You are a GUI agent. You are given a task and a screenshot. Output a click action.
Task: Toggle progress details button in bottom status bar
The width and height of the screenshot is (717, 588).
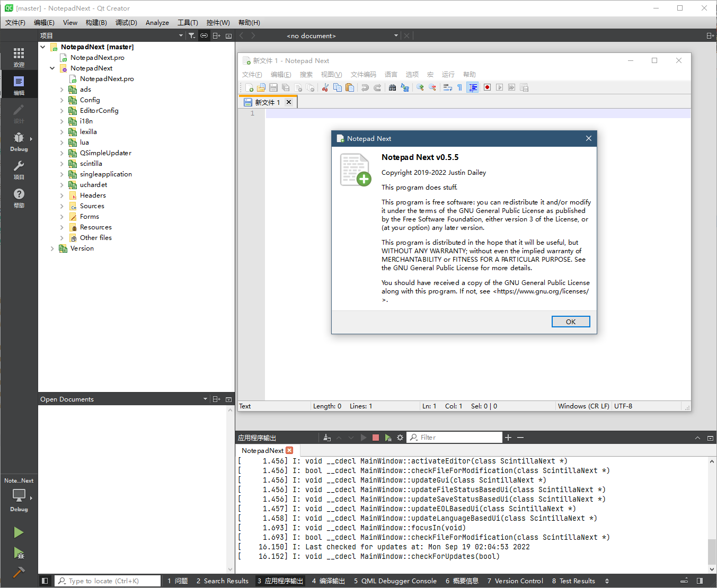point(684,581)
